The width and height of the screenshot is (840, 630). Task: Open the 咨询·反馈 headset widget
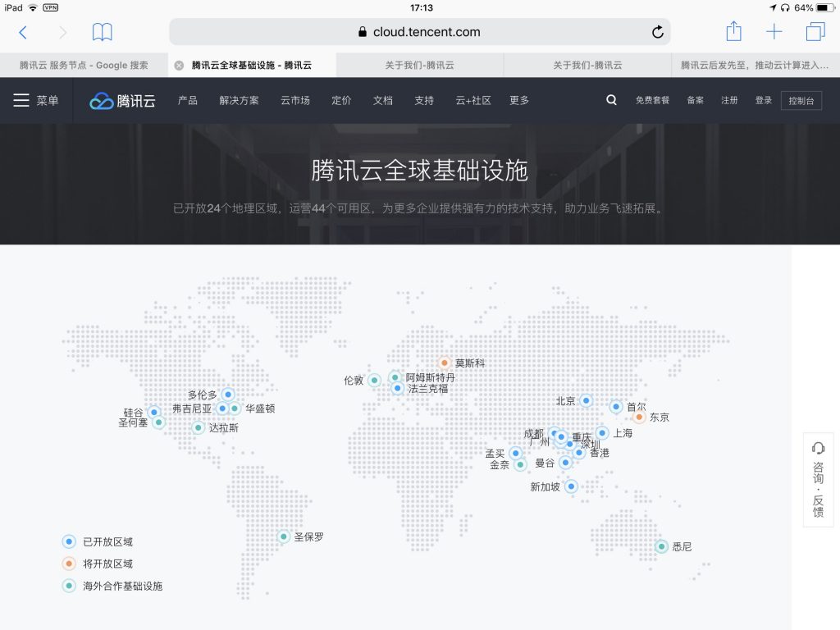click(818, 479)
